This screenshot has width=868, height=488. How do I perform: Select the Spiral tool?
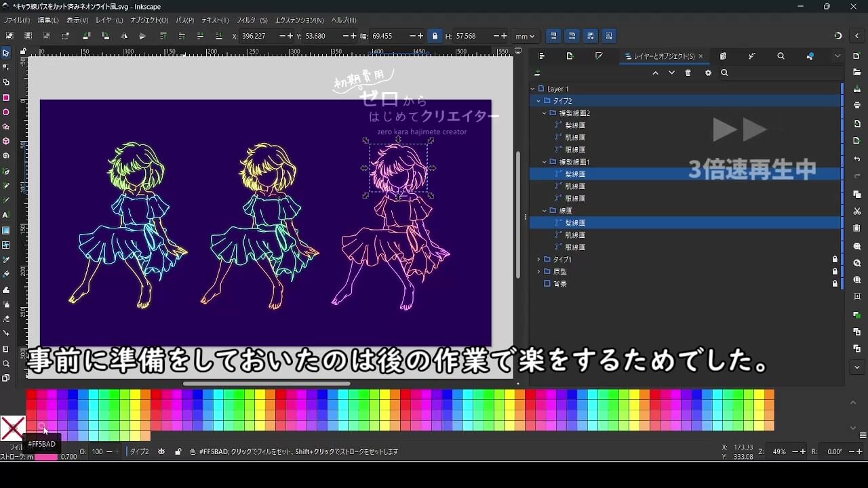pos(6,156)
